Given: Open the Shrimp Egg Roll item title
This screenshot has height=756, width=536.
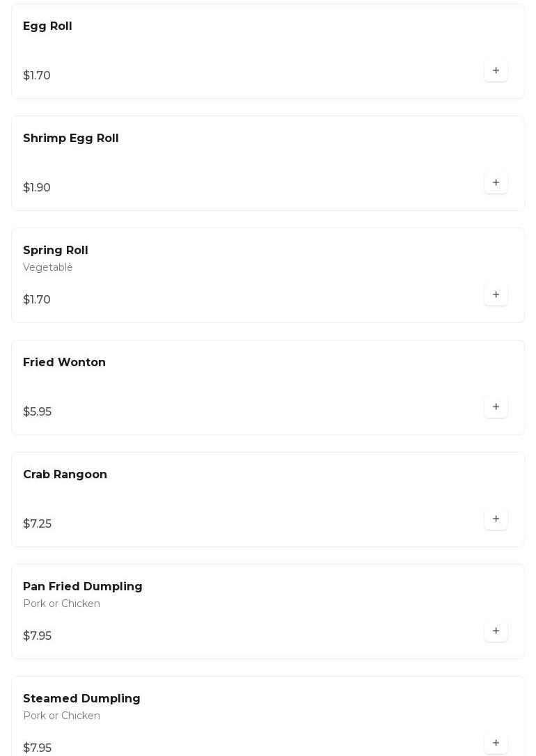Looking at the screenshot, I should coord(71,139).
